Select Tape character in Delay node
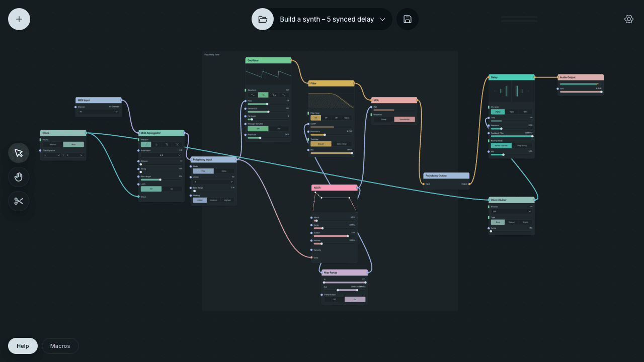Image resolution: width=644 pixels, height=362 pixels. 512,112
